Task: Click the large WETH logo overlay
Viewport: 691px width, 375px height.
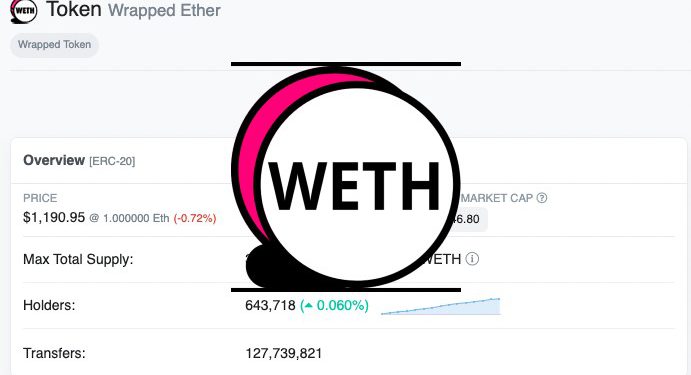Action: click(346, 177)
